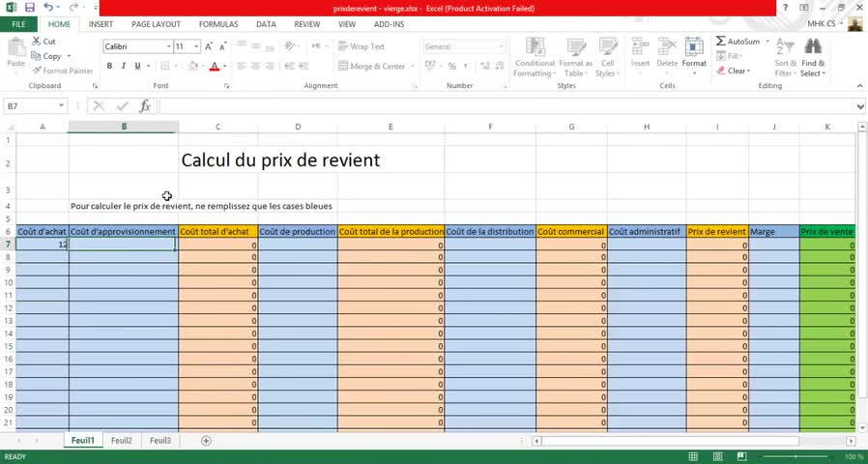Expand the General number format dropdown
This screenshot has height=464, width=868.
501,46
